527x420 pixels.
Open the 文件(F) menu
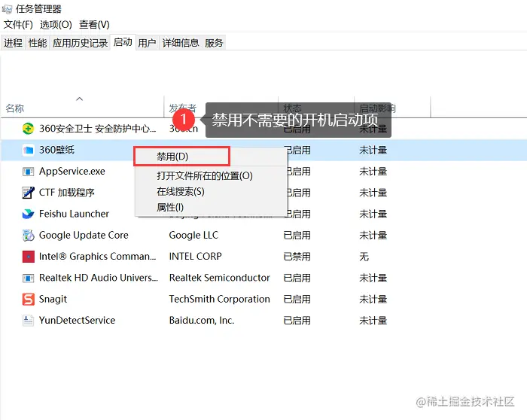tap(18, 25)
